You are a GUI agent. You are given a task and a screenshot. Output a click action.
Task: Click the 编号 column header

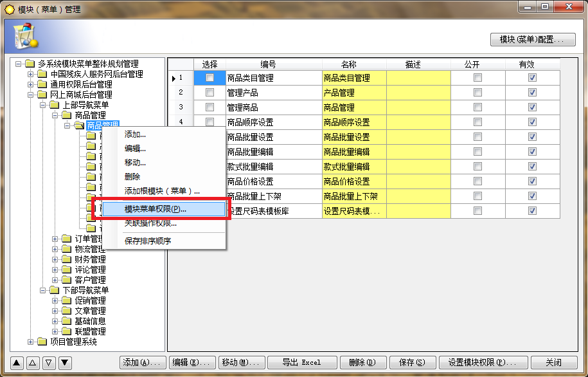(274, 64)
